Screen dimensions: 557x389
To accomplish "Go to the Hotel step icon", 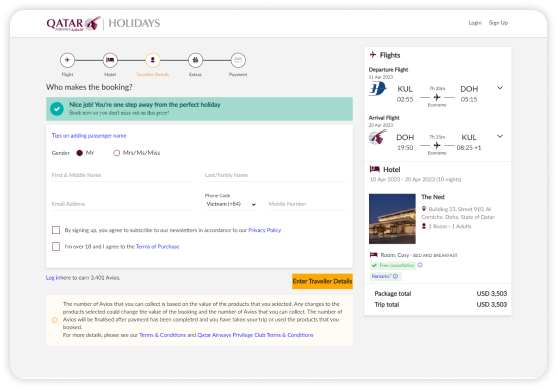I will pyautogui.click(x=110, y=60).
